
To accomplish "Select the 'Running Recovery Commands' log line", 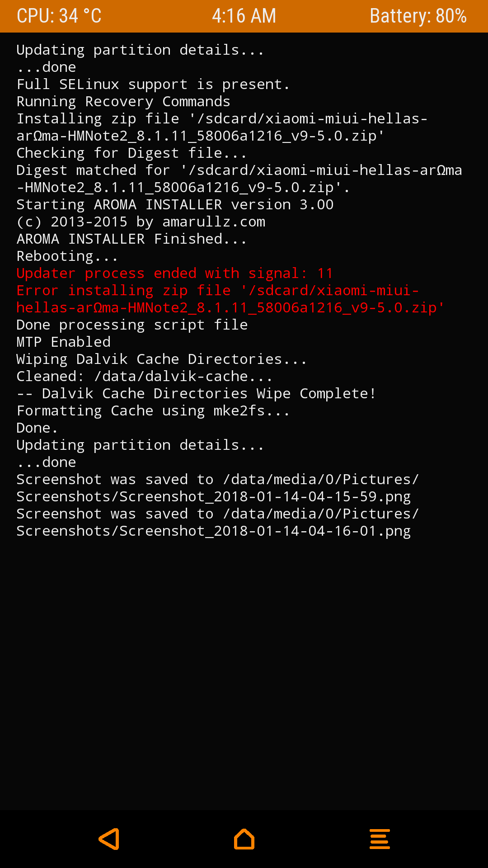I will click(x=123, y=102).
